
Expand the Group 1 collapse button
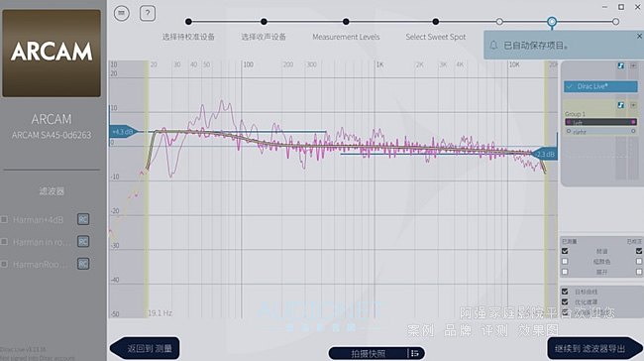633,105
